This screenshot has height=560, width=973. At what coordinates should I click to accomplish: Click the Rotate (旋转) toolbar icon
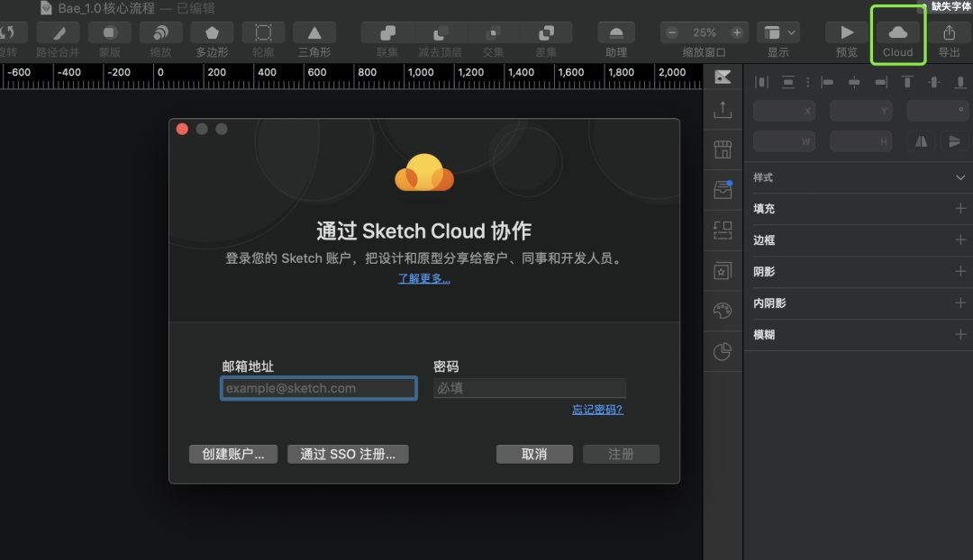coord(7,33)
